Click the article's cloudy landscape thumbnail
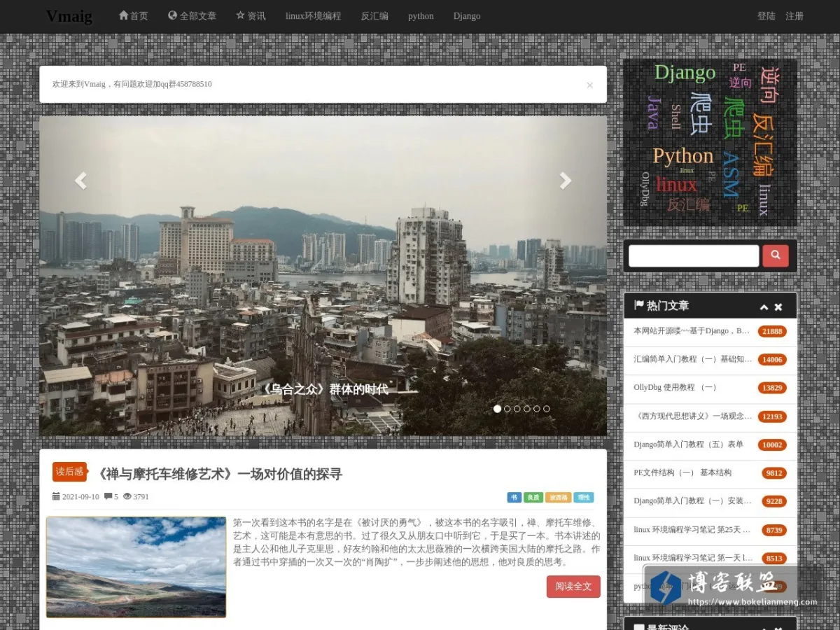The height and width of the screenshot is (630, 840). tap(136, 567)
